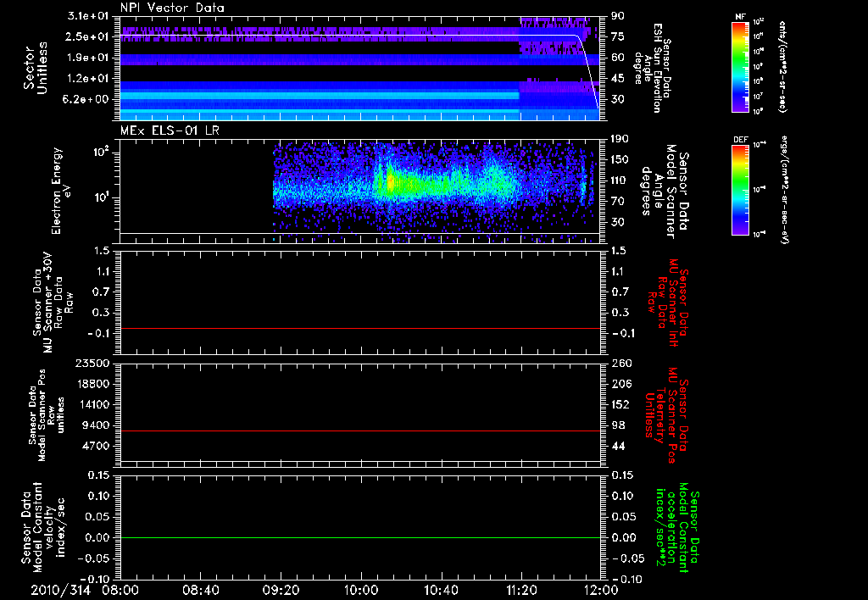
Task: Click the red MU Scanner Pos telemetry line
Action: click(x=359, y=431)
